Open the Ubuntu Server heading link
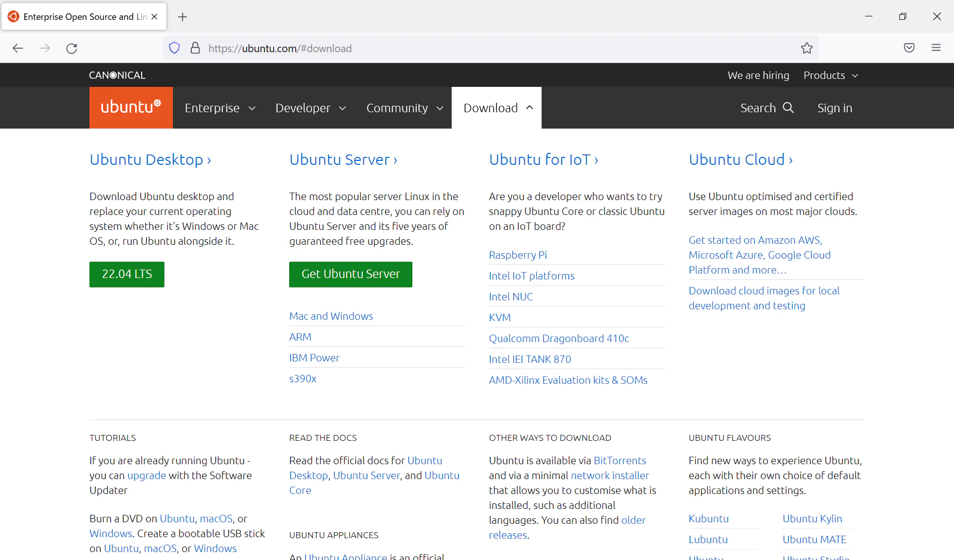954x560 pixels. (343, 159)
